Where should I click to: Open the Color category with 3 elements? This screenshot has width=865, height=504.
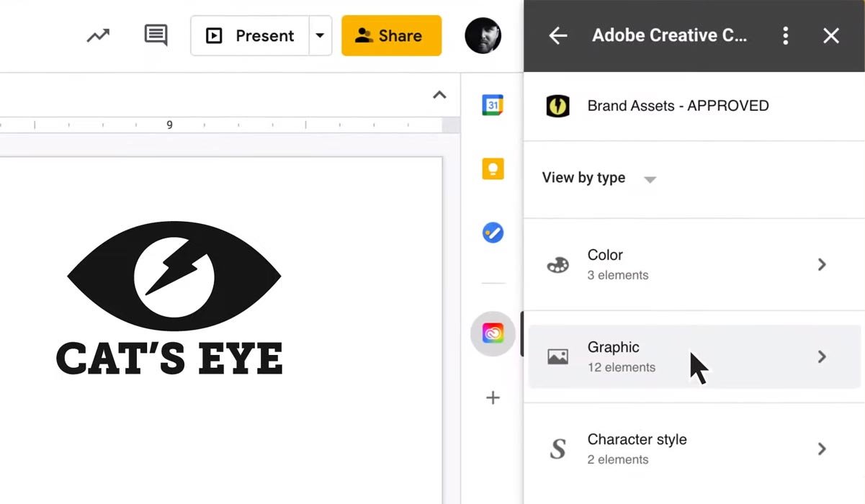point(694,264)
